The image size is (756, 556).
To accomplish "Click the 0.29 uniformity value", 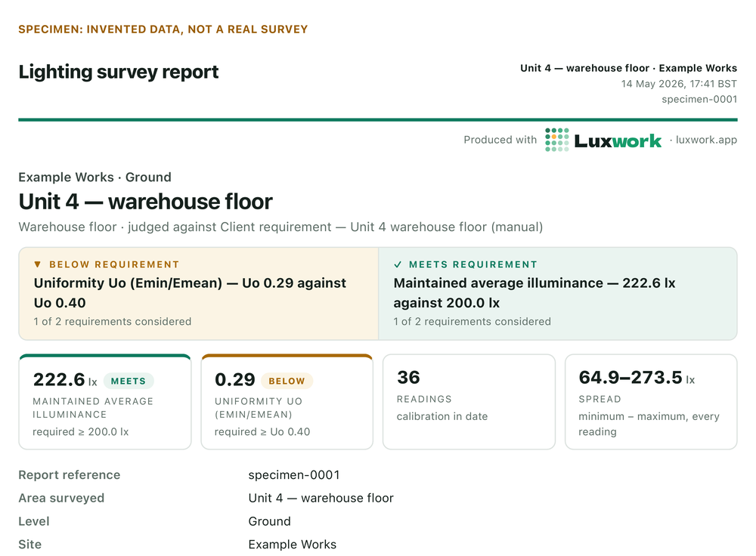I will (x=235, y=380).
